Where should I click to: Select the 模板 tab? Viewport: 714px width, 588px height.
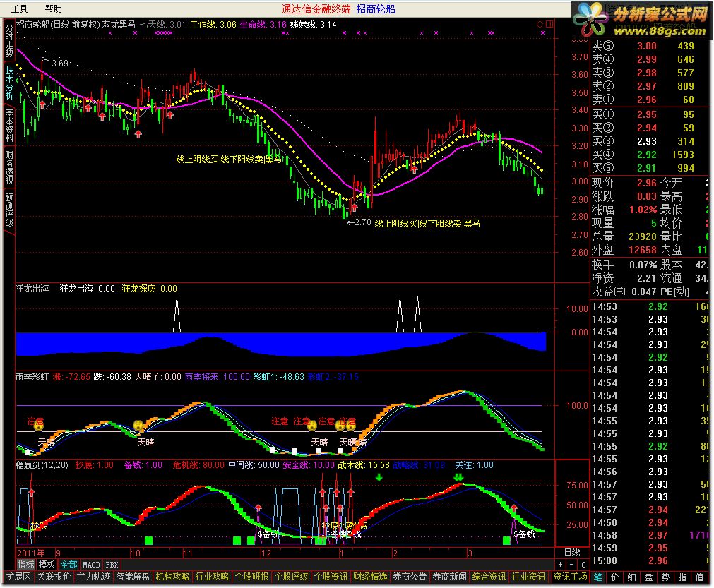pyautogui.click(x=47, y=565)
